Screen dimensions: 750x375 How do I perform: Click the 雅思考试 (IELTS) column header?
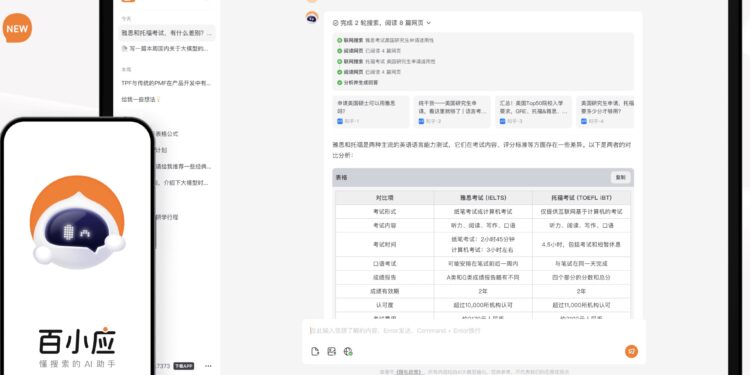(483, 198)
